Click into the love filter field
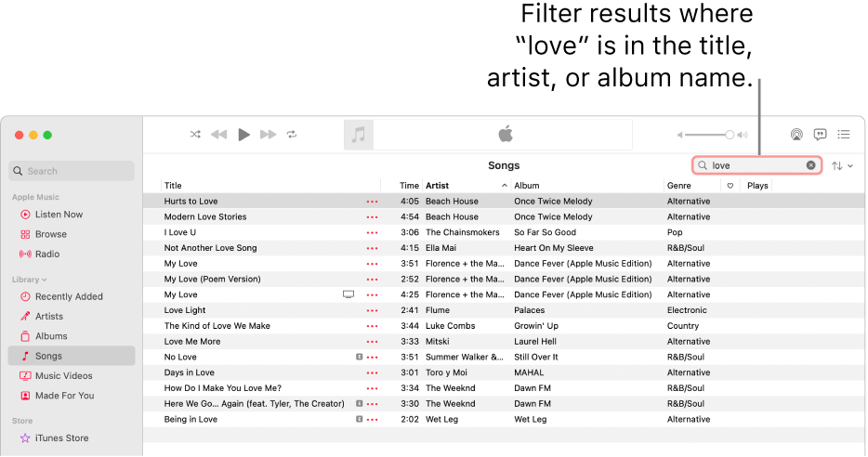Screen dimensions: 868x457 point(756,165)
